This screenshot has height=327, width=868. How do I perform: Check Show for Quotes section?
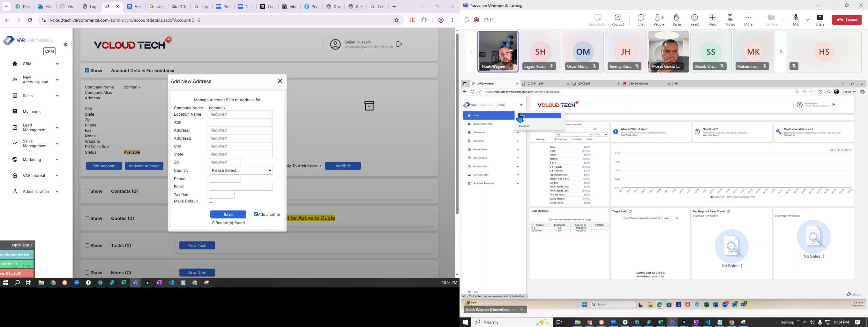(87, 218)
